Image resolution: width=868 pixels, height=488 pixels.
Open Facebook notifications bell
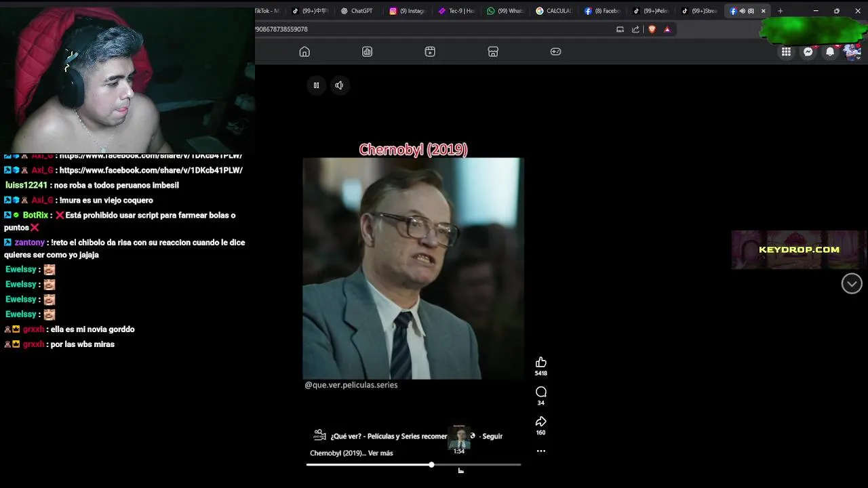[830, 52]
